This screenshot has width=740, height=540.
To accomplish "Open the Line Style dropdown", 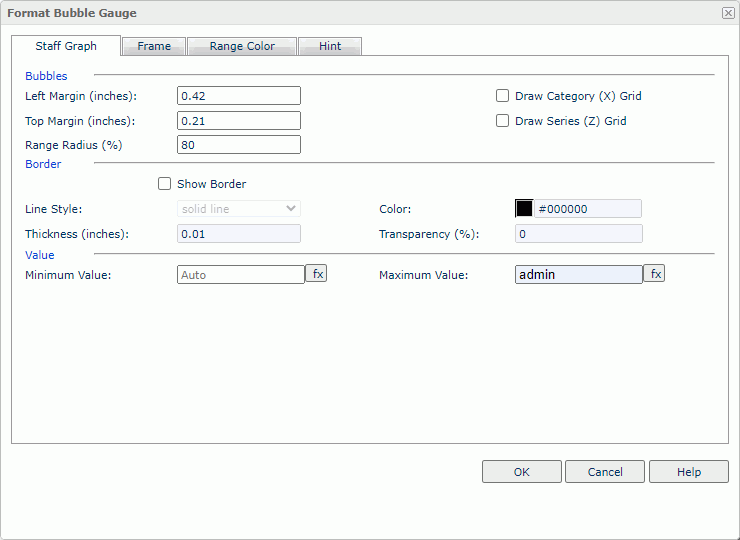I will click(x=239, y=209).
